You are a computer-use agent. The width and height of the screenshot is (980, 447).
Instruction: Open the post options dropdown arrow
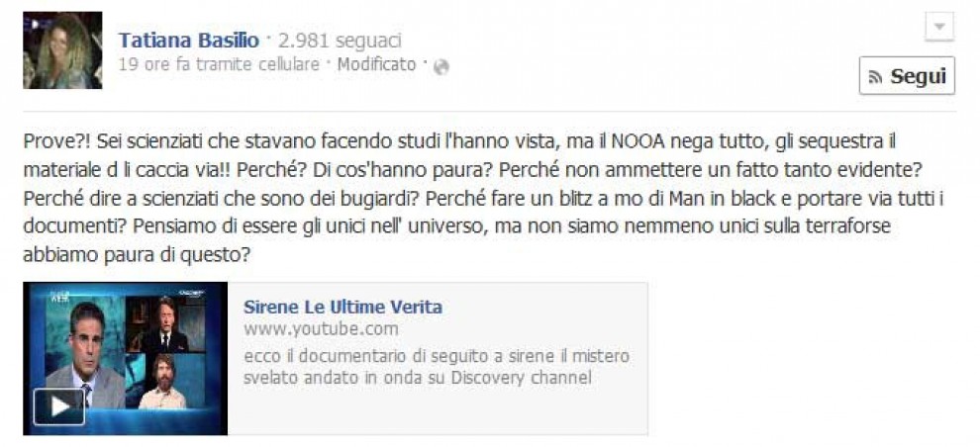tap(938, 28)
